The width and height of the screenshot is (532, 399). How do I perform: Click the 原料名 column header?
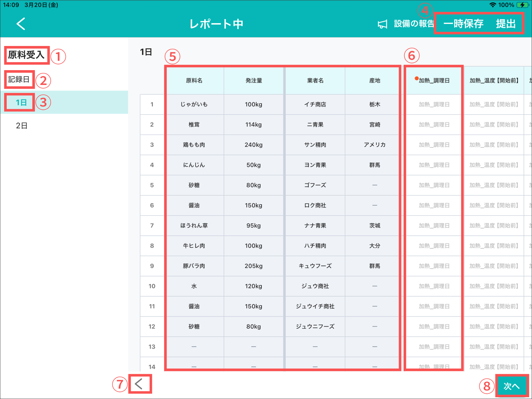coord(194,81)
